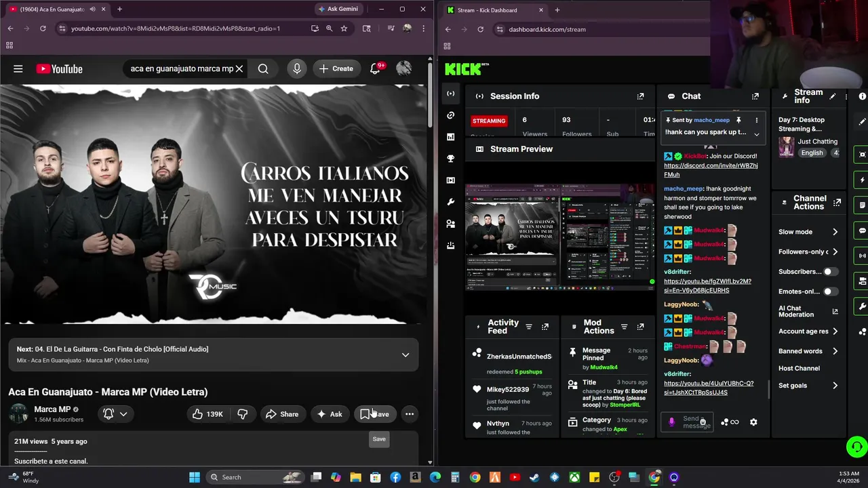
Task: Click the Ask button under video
Action: [x=330, y=414]
